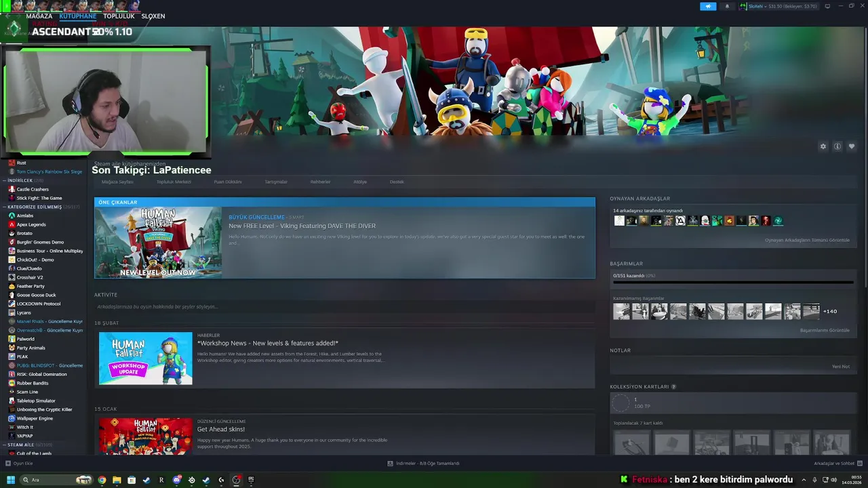Show game info icon

click(837, 146)
